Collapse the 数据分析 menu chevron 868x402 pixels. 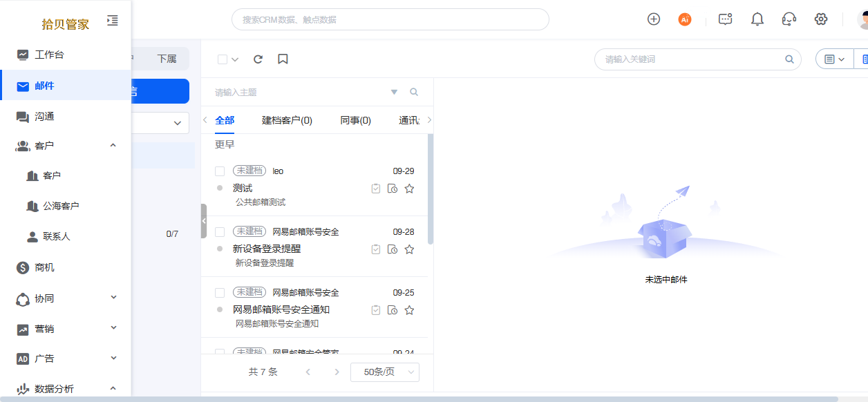tap(113, 388)
